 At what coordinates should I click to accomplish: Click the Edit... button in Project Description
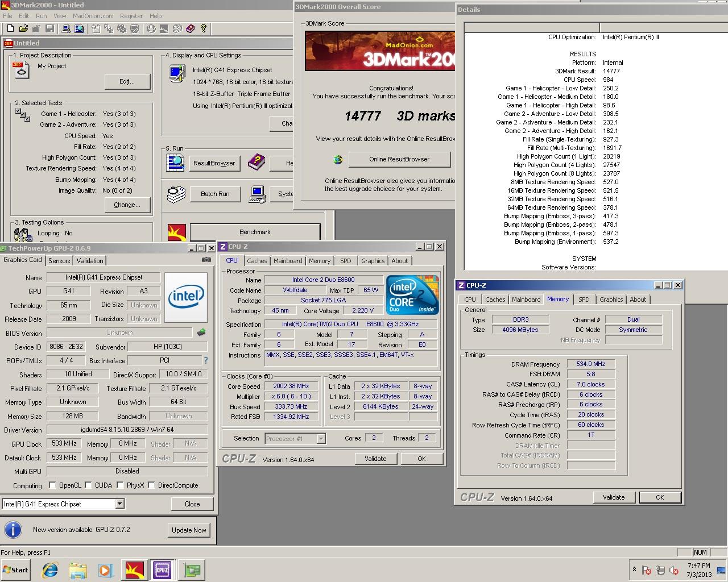coord(127,81)
